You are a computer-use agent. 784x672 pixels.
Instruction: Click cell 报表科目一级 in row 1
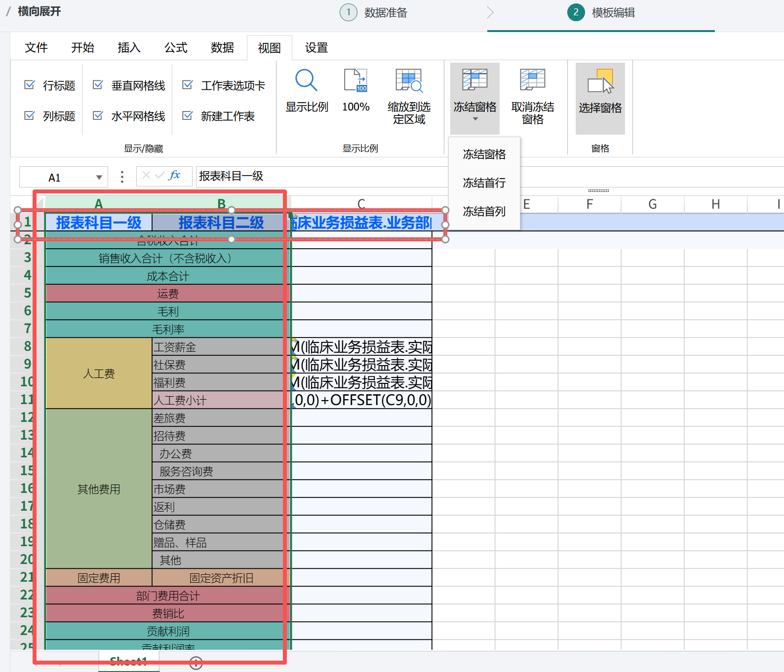tap(99, 223)
